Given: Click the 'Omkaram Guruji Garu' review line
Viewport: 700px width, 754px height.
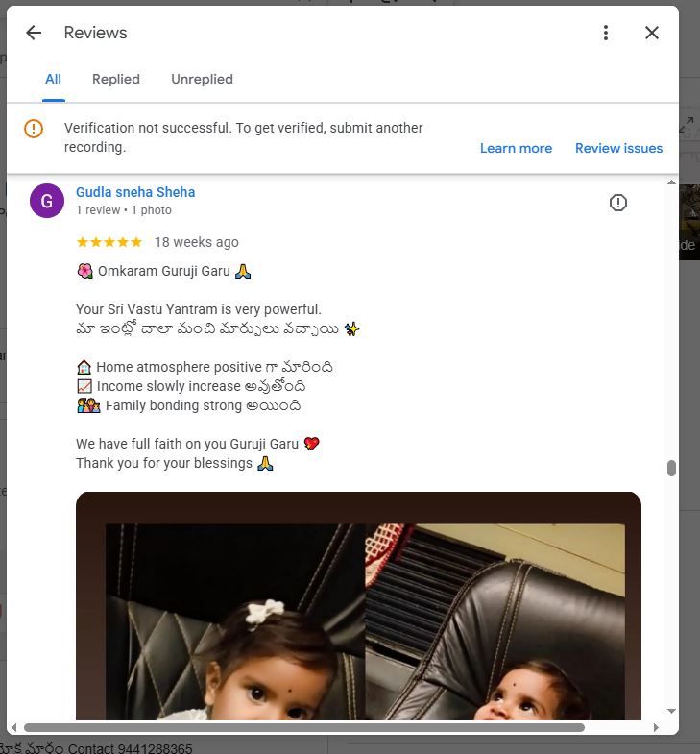Looking at the screenshot, I should click(x=164, y=271).
